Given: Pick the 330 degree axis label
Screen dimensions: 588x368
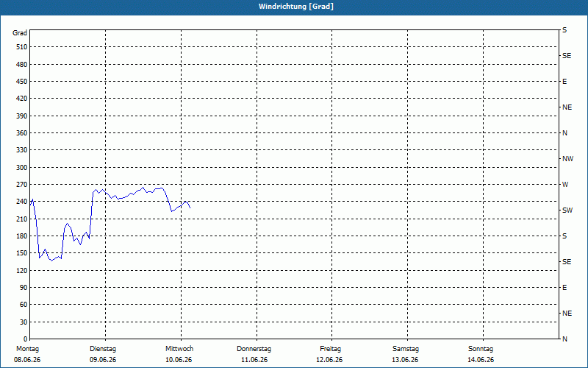Looking at the screenshot, I should click(22, 150).
